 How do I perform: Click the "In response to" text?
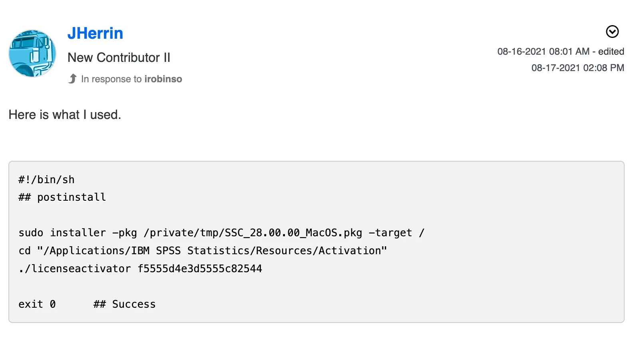click(x=111, y=79)
